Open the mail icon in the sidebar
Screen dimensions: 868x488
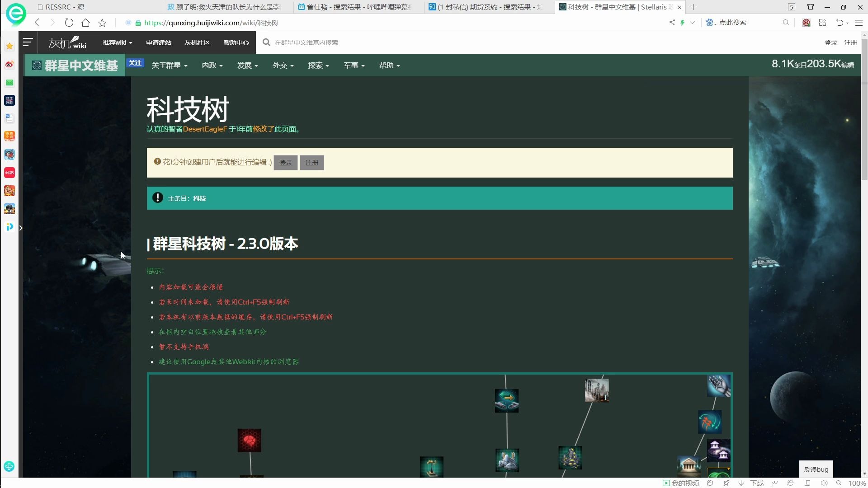(9, 82)
